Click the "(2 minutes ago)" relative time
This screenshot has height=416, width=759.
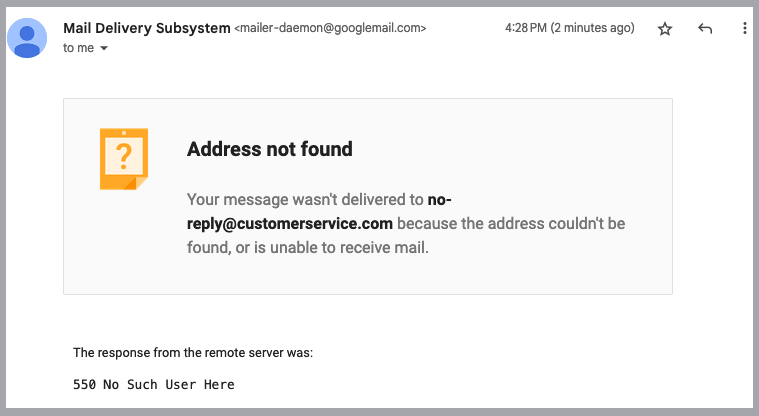592,28
